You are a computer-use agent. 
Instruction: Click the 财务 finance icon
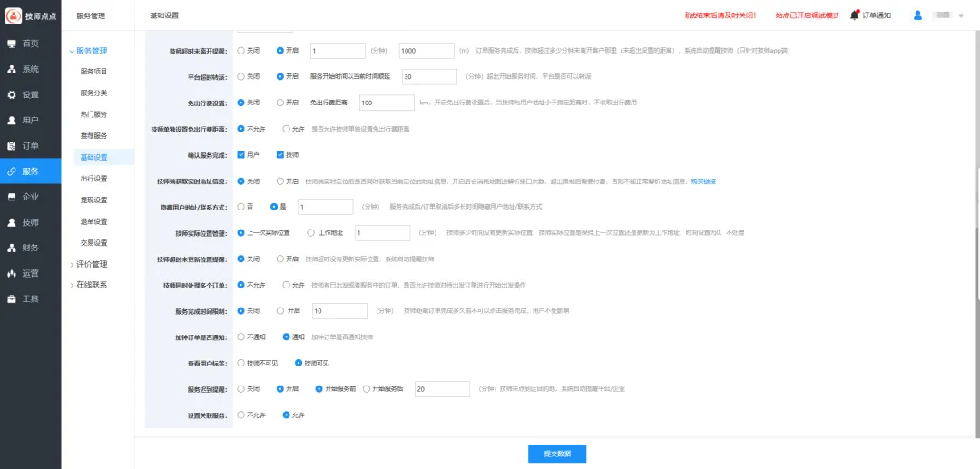pyautogui.click(x=12, y=248)
